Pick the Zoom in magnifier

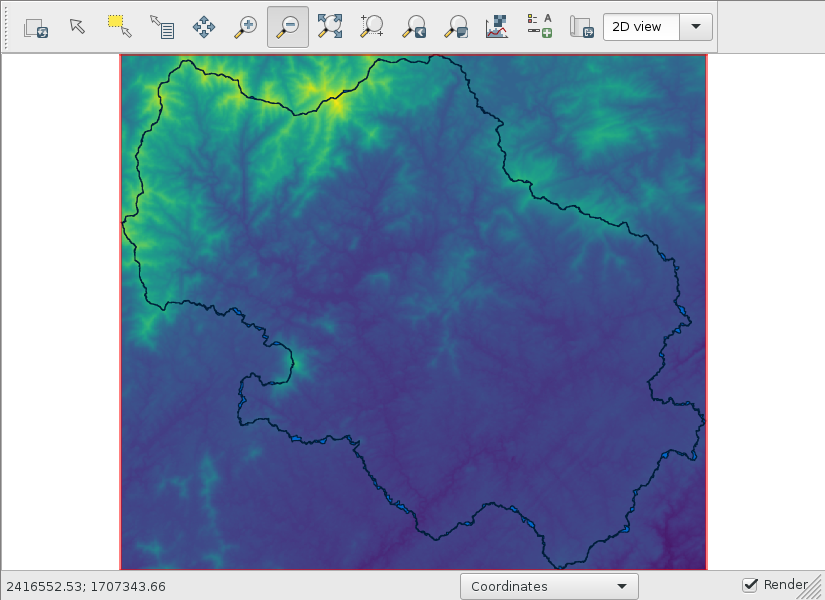pyautogui.click(x=246, y=27)
